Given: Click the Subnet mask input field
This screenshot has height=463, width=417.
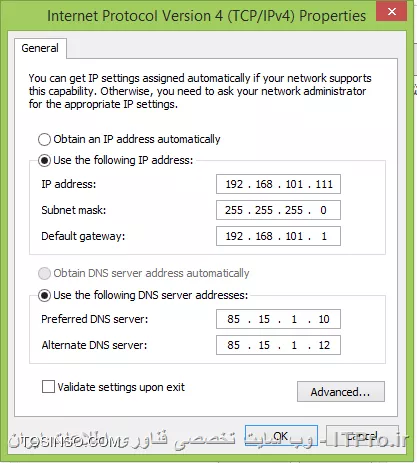Looking at the screenshot, I should point(278,210).
